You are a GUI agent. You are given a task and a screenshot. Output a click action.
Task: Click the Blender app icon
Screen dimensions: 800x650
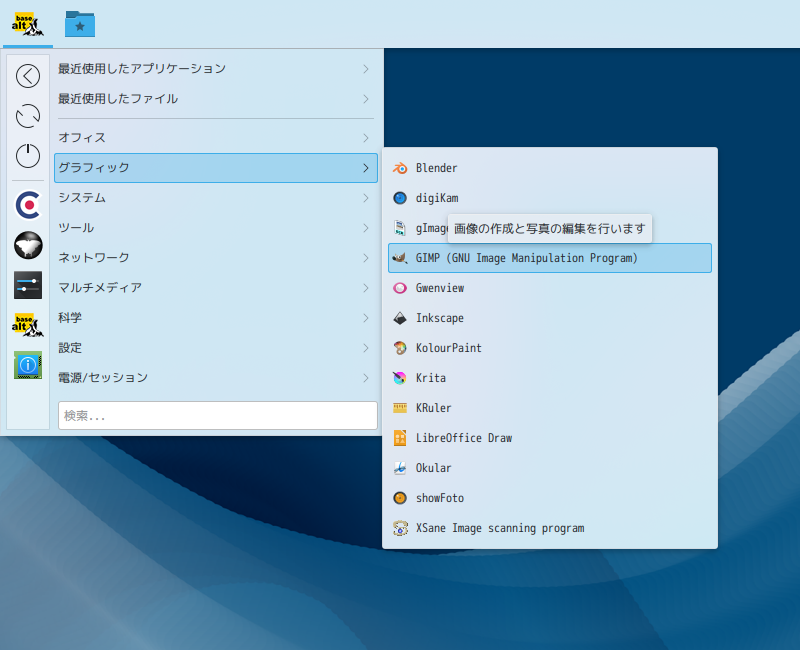(400, 168)
